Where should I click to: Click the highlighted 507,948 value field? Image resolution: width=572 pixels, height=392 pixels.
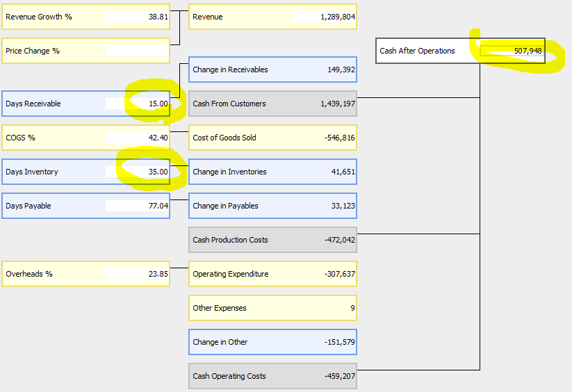[512, 51]
